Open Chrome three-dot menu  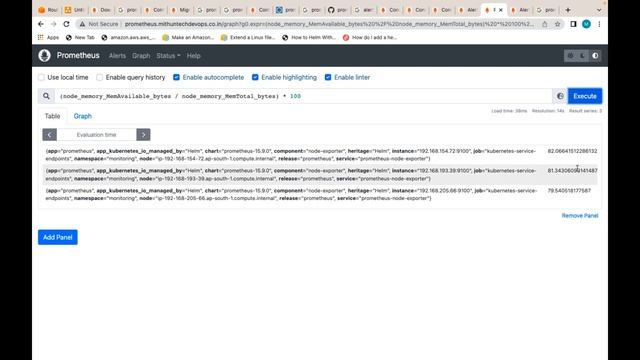coord(599,24)
